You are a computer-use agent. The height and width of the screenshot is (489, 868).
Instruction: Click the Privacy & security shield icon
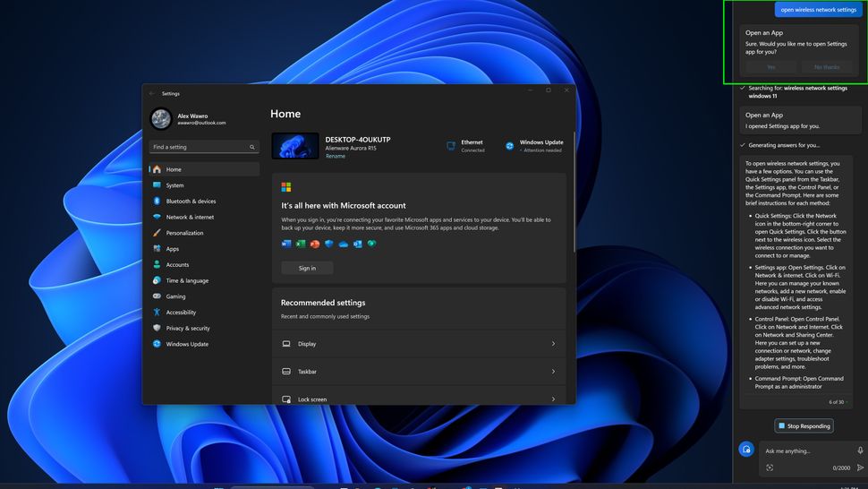pyautogui.click(x=157, y=328)
